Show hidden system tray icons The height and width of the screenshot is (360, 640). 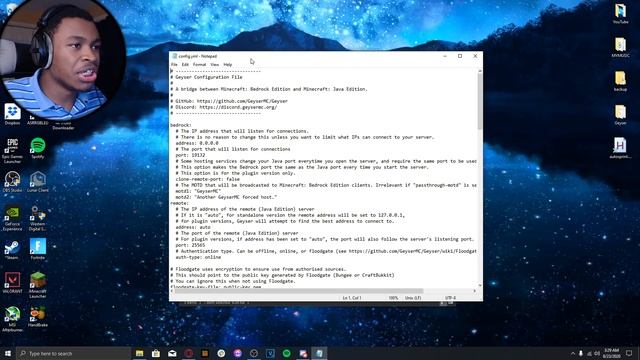(x=573, y=353)
